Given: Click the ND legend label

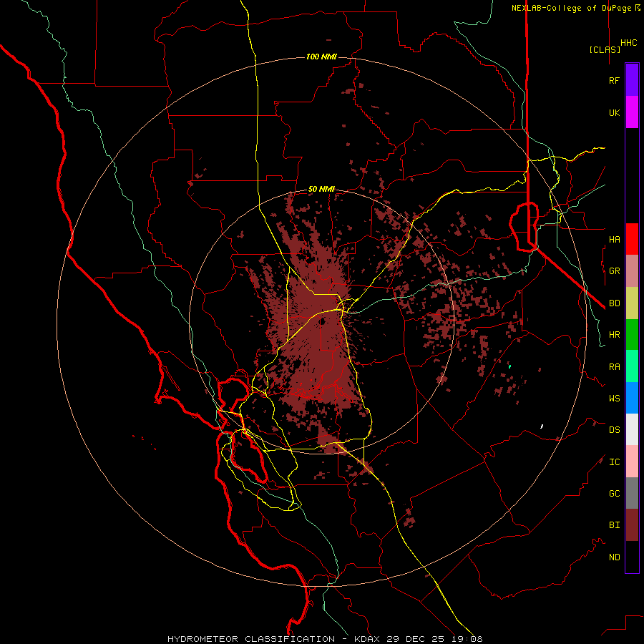Looking at the screenshot, I should [x=614, y=557].
